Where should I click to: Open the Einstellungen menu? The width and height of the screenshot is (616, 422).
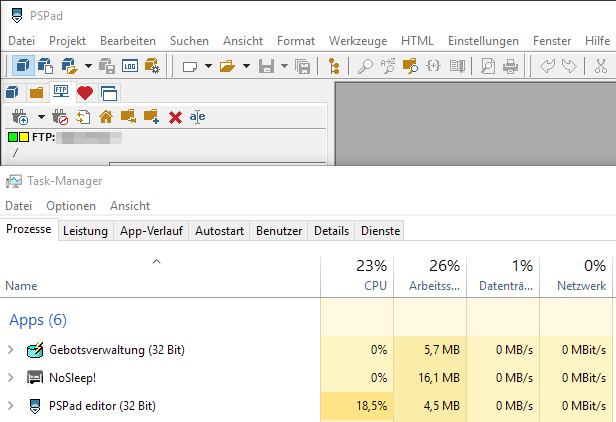tap(483, 41)
